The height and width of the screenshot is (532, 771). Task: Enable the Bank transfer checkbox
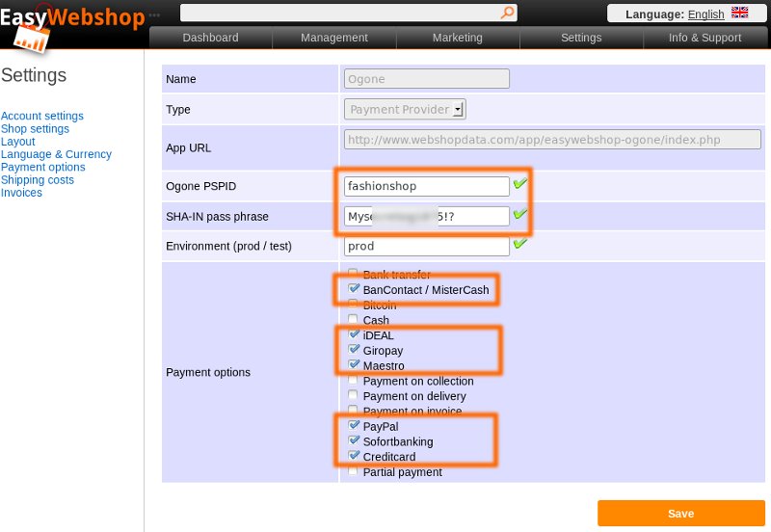pos(353,273)
